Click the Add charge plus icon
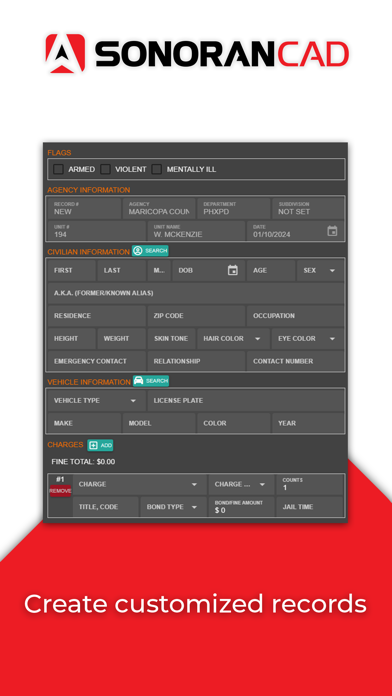This screenshot has height=696, width=392. pos(93,445)
